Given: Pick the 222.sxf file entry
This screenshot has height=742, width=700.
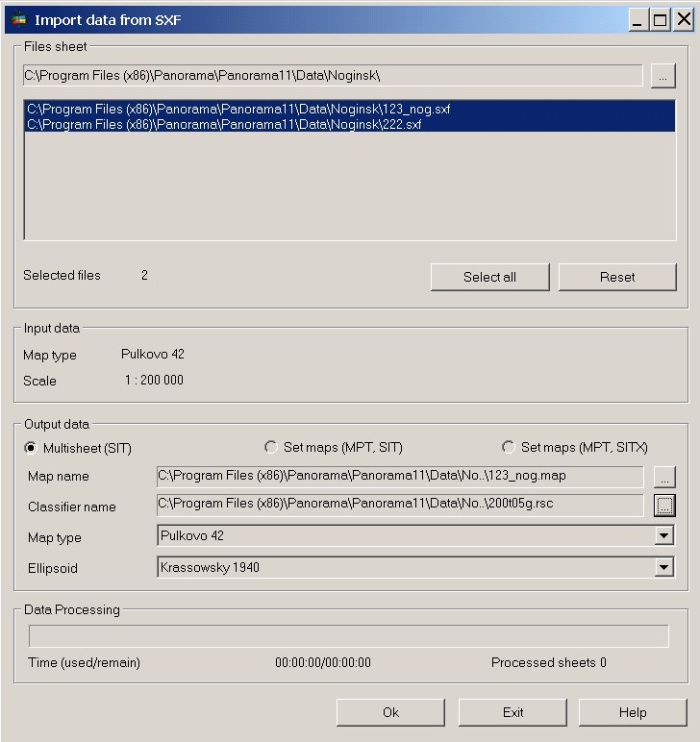Looking at the screenshot, I should tap(223, 125).
